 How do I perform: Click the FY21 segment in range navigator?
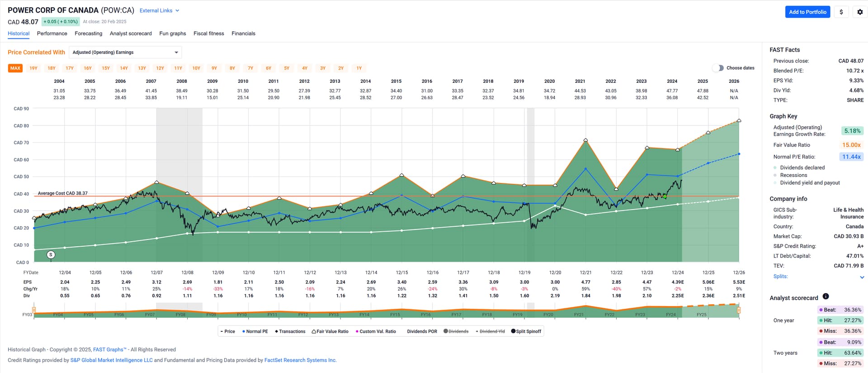pos(579,315)
